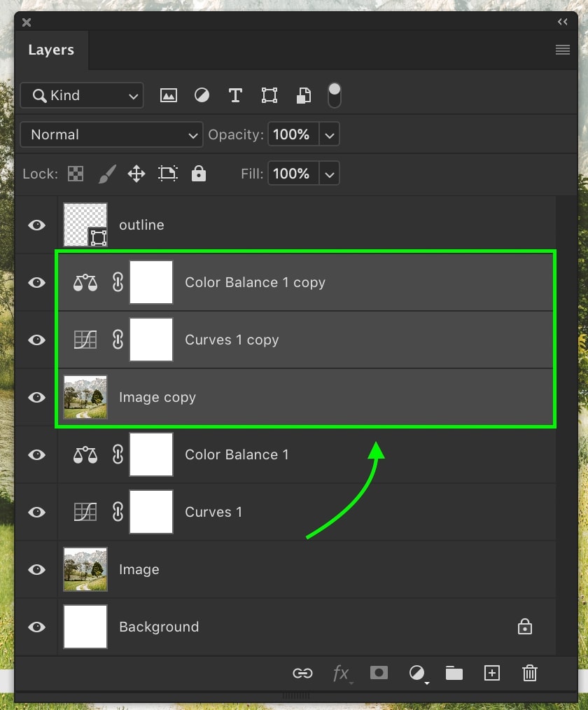Open the Layers panel options menu
This screenshot has height=710, width=588.
[562, 50]
